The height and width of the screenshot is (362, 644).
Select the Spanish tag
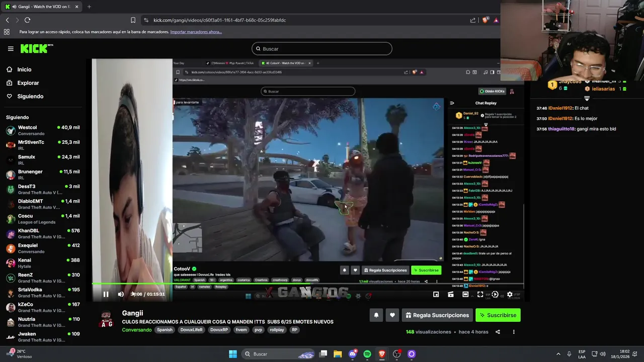pos(165,330)
